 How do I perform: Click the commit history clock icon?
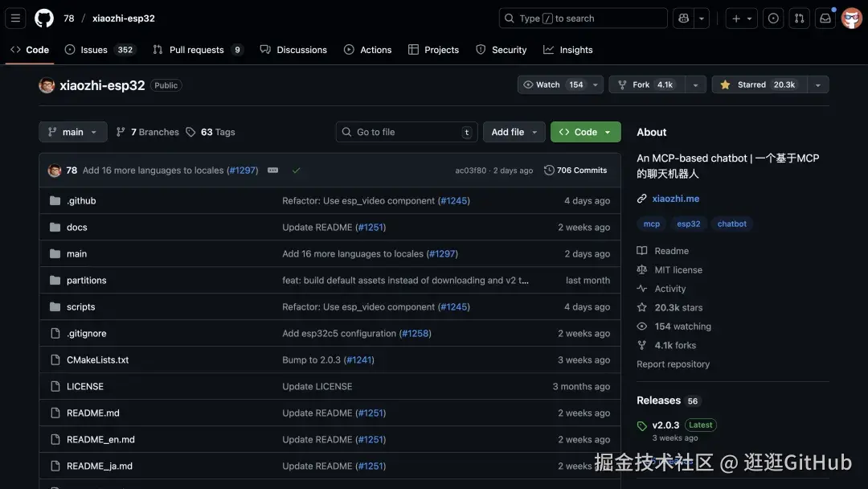[549, 170]
